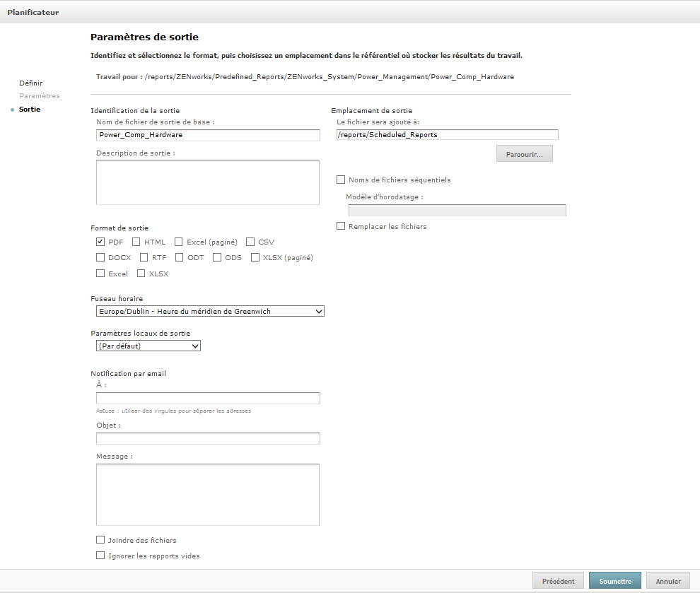Click the Objet email subject field
This screenshot has width=700, height=593.
click(208, 438)
